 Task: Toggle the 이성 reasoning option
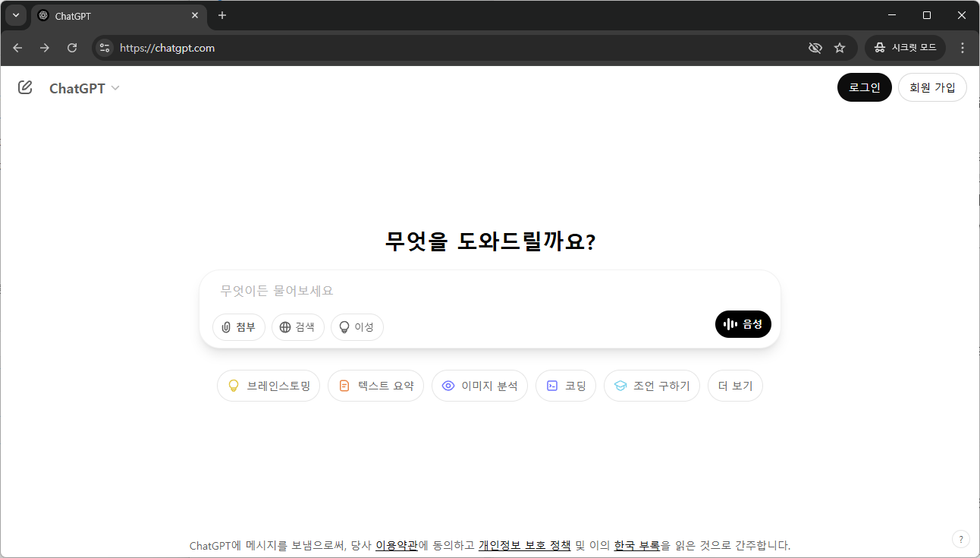click(x=357, y=327)
